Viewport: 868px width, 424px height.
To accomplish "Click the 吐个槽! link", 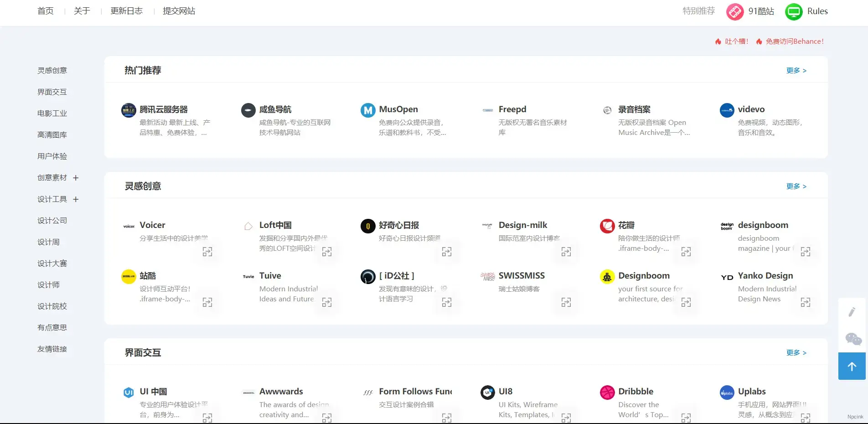I will [736, 41].
